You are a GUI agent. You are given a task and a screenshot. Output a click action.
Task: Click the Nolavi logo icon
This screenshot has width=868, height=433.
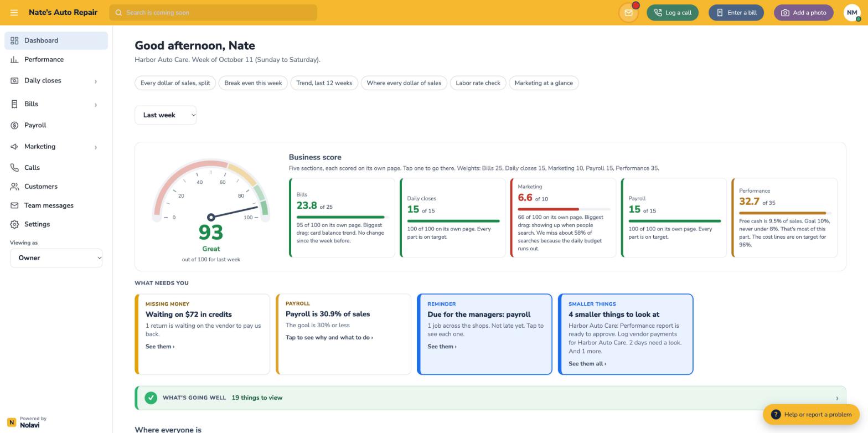pos(11,422)
